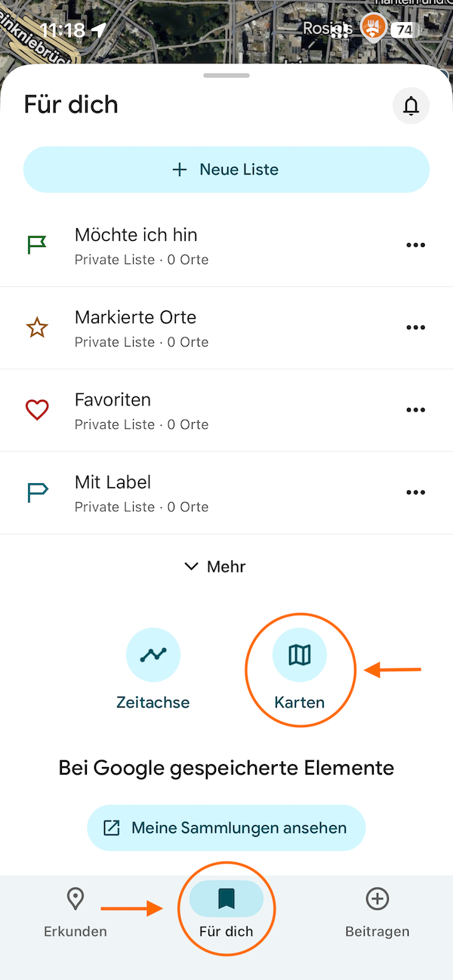This screenshot has height=980, width=453.
Task: Tap the notifications bell icon
Action: click(411, 106)
